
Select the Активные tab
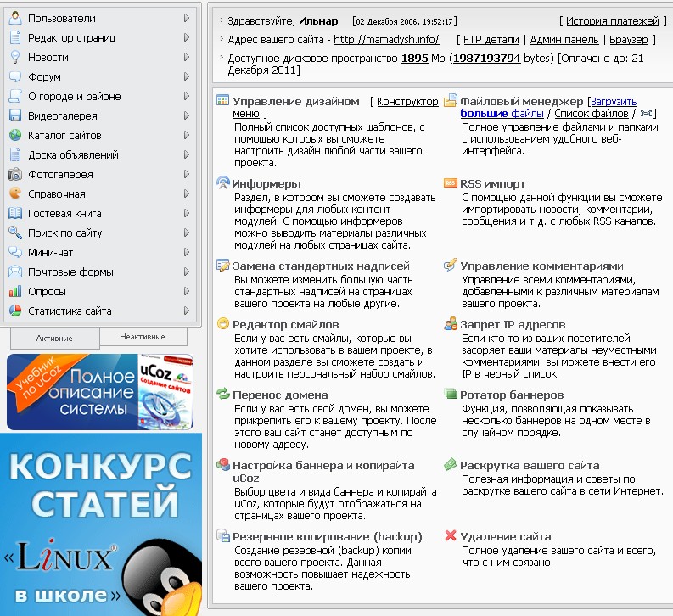(x=54, y=338)
